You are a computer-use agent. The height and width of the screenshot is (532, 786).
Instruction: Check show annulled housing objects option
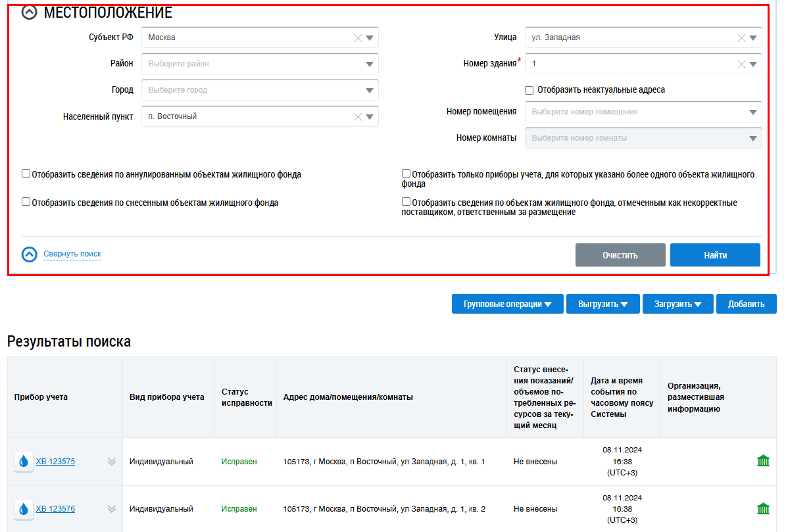coord(26,174)
